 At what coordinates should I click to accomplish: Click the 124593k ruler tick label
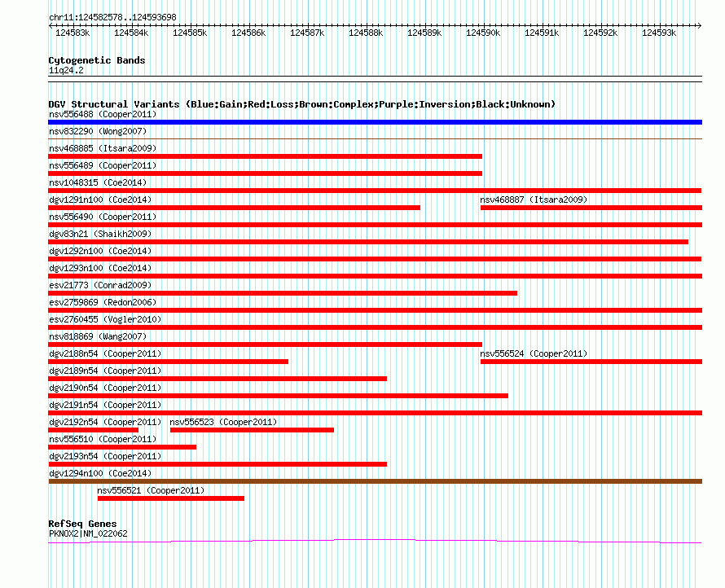pyautogui.click(x=659, y=33)
